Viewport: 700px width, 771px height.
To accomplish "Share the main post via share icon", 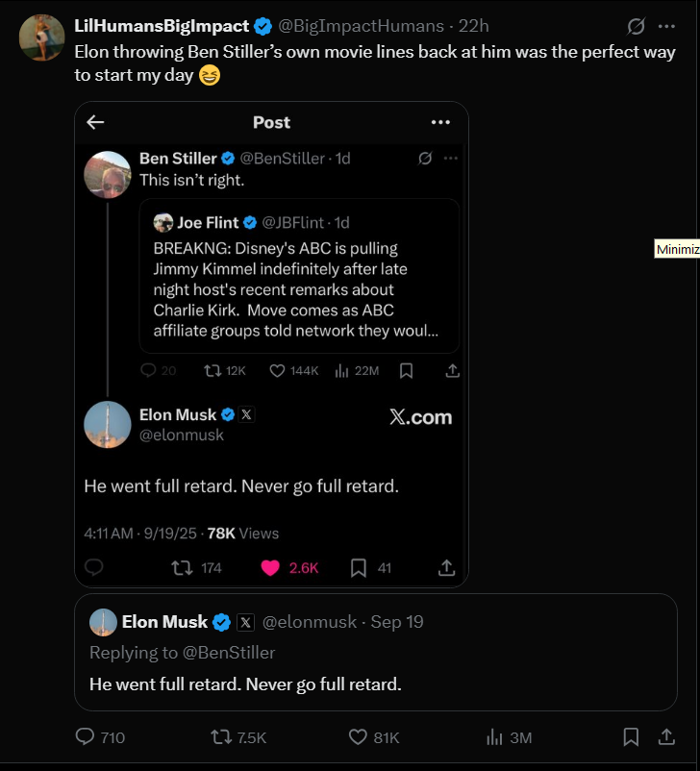I will click(x=665, y=737).
